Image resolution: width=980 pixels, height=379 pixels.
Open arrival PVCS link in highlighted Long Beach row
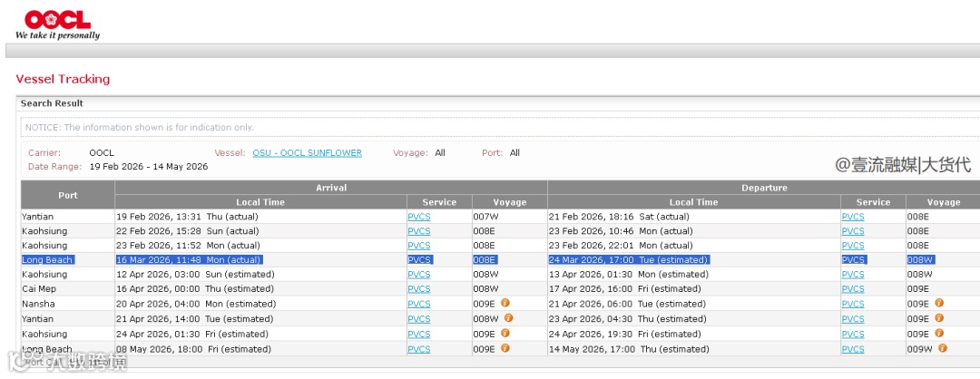point(418,259)
